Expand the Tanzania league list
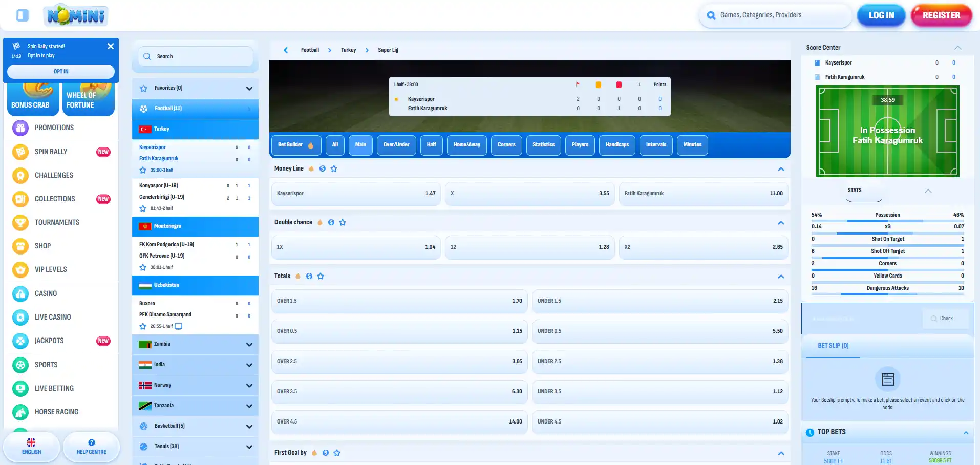Image resolution: width=980 pixels, height=465 pixels. 249,406
